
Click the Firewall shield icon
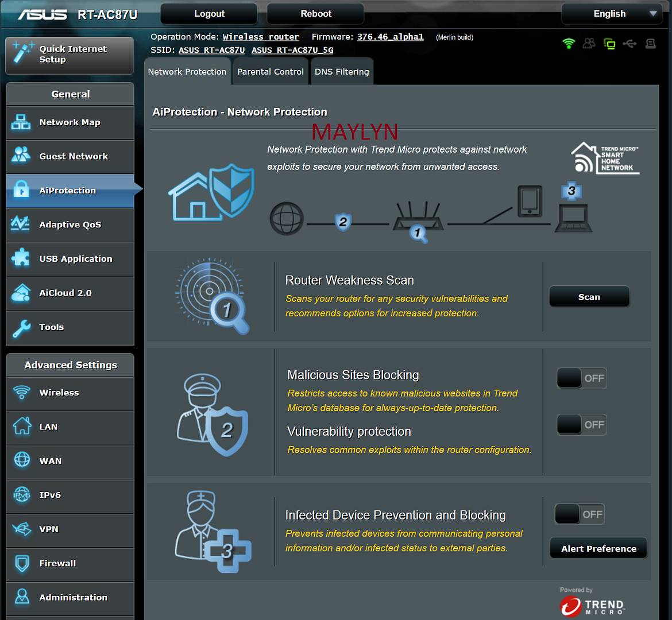pyautogui.click(x=22, y=563)
